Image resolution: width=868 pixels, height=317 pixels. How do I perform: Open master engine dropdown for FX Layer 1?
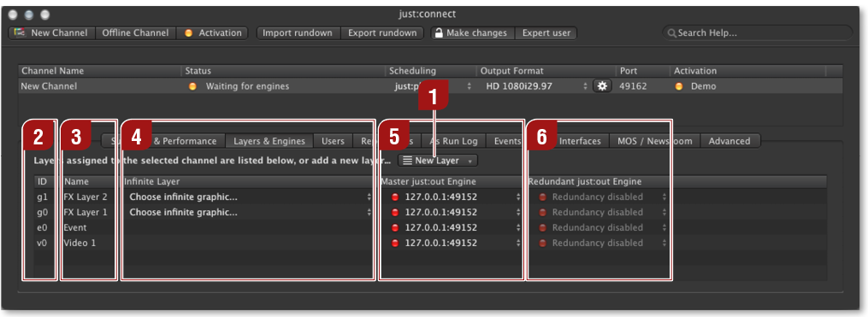tap(456, 213)
